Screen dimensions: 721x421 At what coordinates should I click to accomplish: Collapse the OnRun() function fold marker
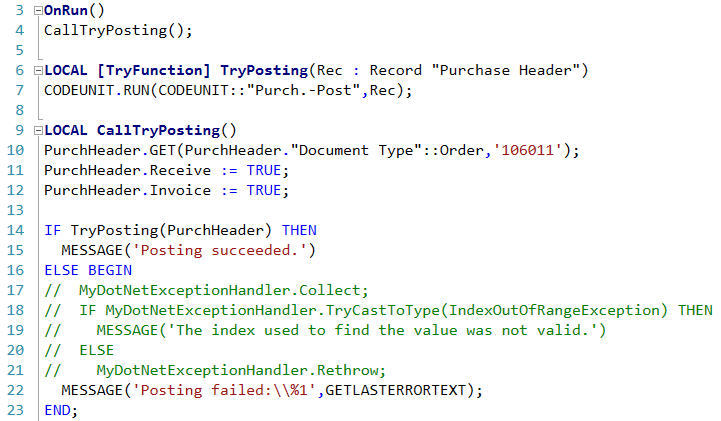pyautogui.click(x=38, y=11)
